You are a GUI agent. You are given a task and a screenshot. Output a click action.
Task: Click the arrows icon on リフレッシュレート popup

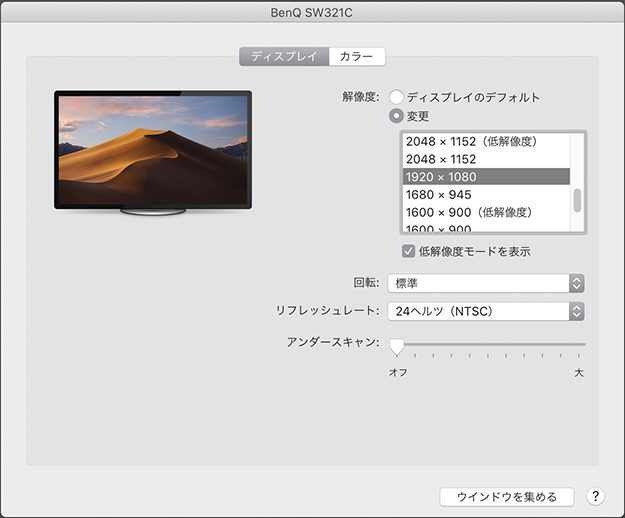tap(576, 311)
